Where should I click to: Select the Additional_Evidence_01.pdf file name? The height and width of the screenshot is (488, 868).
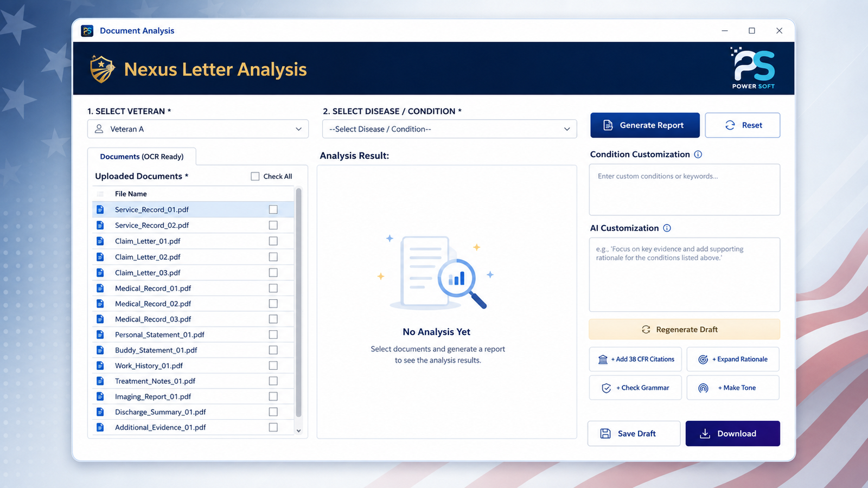(x=161, y=428)
